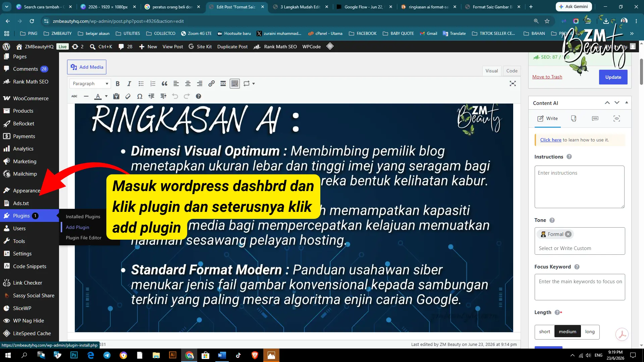Clear formatting with the eraser icon
The image size is (644, 362).
click(x=128, y=97)
